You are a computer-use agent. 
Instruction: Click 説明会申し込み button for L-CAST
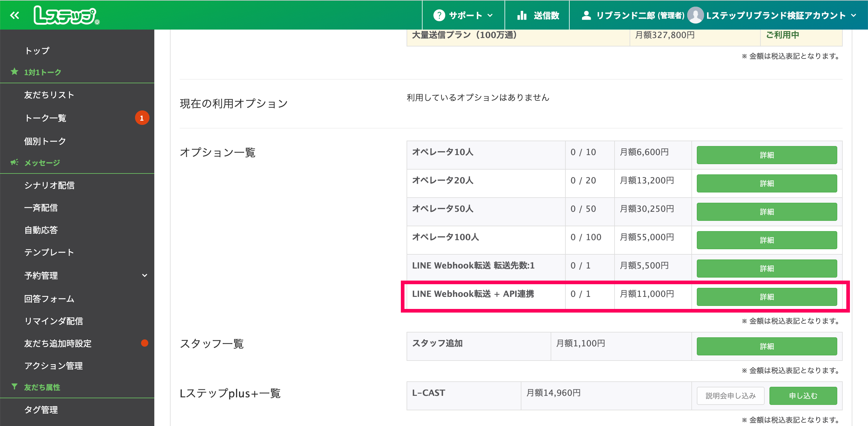[x=730, y=396]
